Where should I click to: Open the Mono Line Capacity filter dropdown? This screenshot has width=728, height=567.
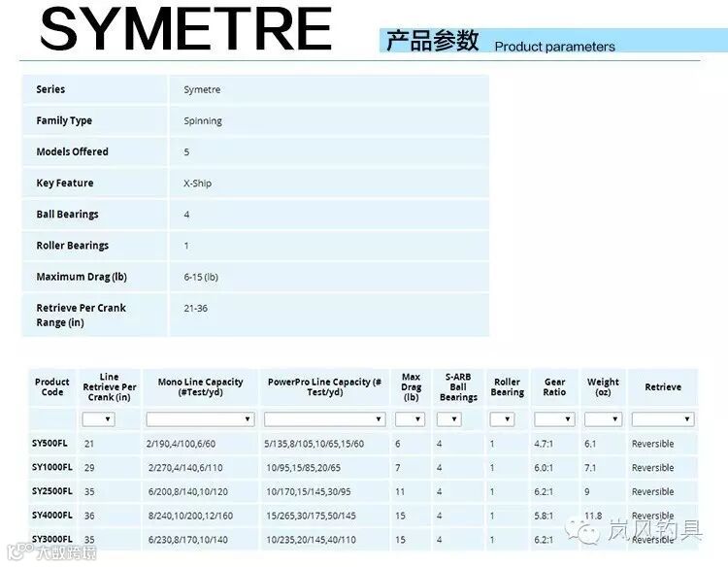click(200, 419)
